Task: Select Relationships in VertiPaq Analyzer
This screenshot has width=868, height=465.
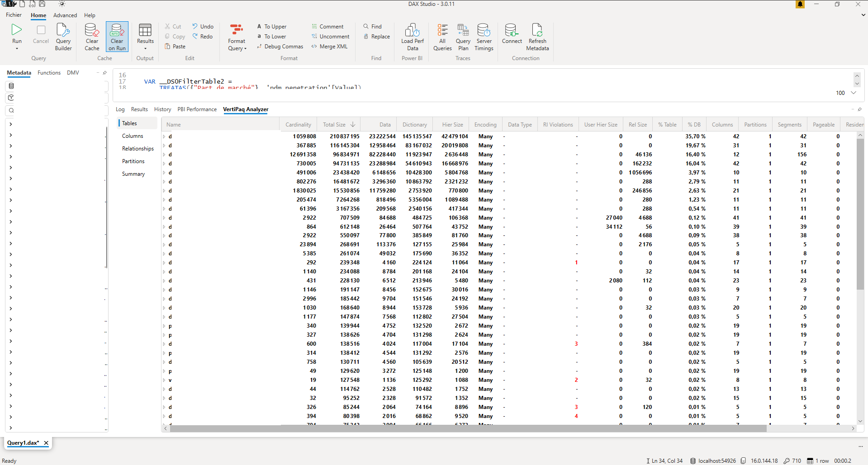Action: (x=138, y=149)
